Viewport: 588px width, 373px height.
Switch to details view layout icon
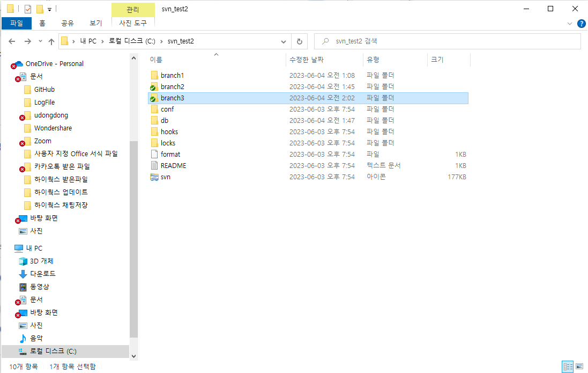pos(568,367)
